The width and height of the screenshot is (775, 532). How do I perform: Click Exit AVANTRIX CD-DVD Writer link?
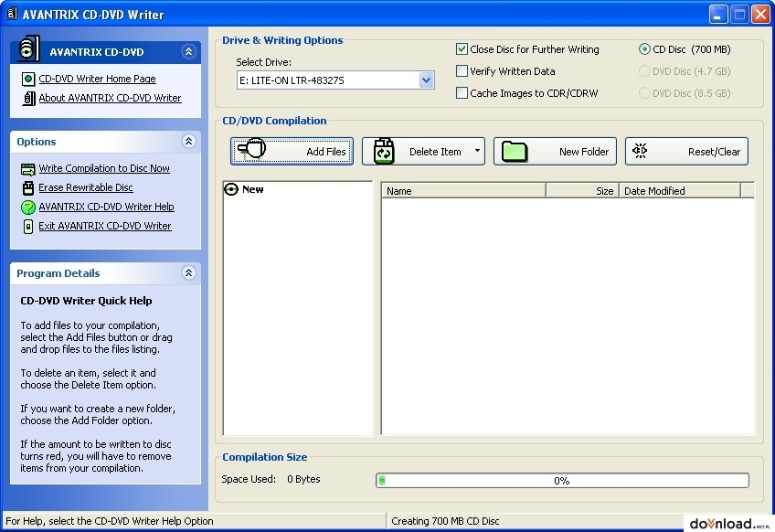[x=105, y=226]
